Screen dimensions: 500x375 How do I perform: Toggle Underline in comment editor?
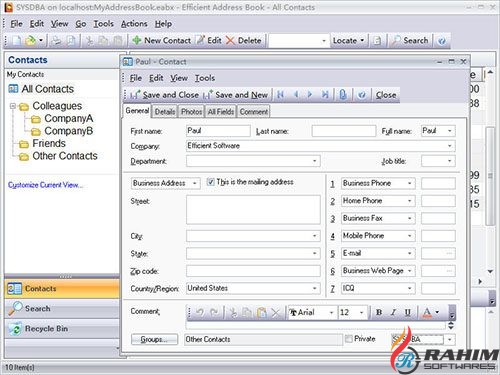(407, 312)
